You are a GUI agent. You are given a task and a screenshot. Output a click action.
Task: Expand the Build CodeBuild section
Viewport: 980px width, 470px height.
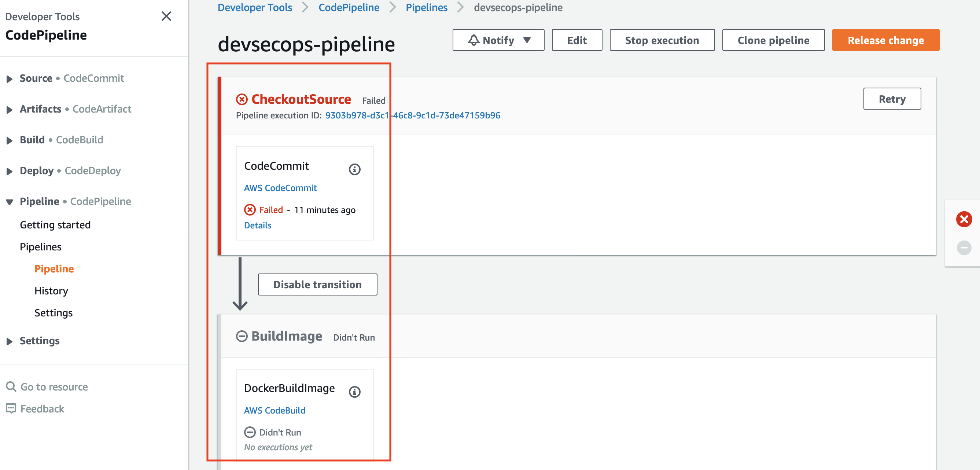(x=10, y=140)
